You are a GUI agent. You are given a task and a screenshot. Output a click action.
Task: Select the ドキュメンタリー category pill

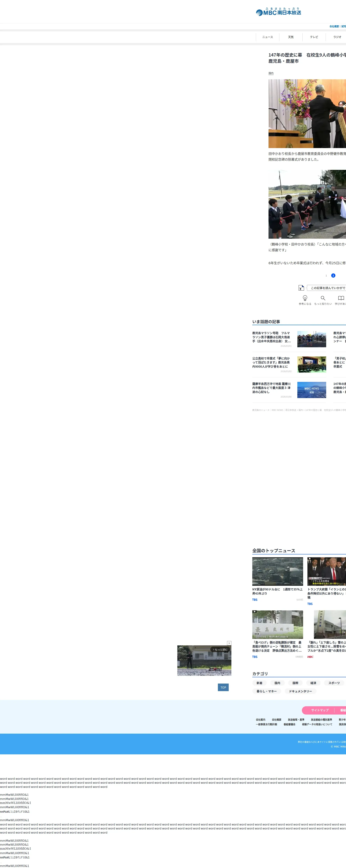point(300,691)
